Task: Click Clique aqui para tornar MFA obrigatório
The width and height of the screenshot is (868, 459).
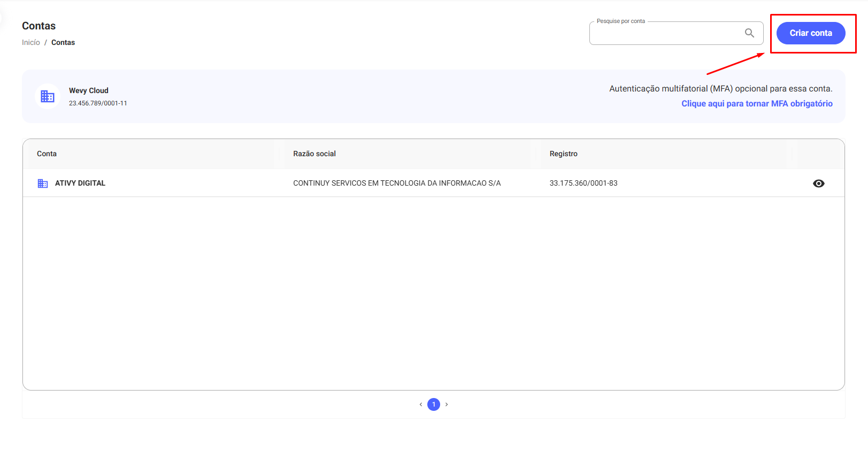Action: [757, 104]
